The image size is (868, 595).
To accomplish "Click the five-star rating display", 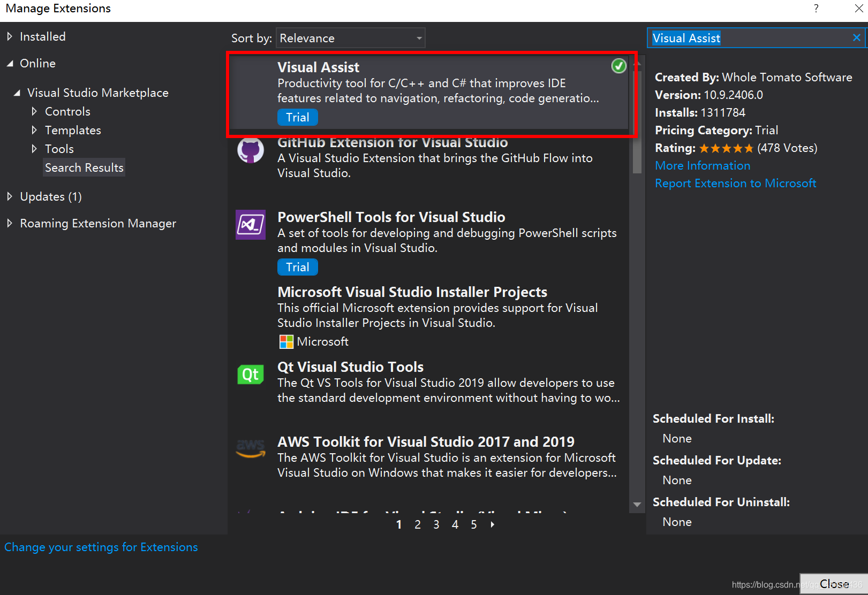I will [726, 148].
